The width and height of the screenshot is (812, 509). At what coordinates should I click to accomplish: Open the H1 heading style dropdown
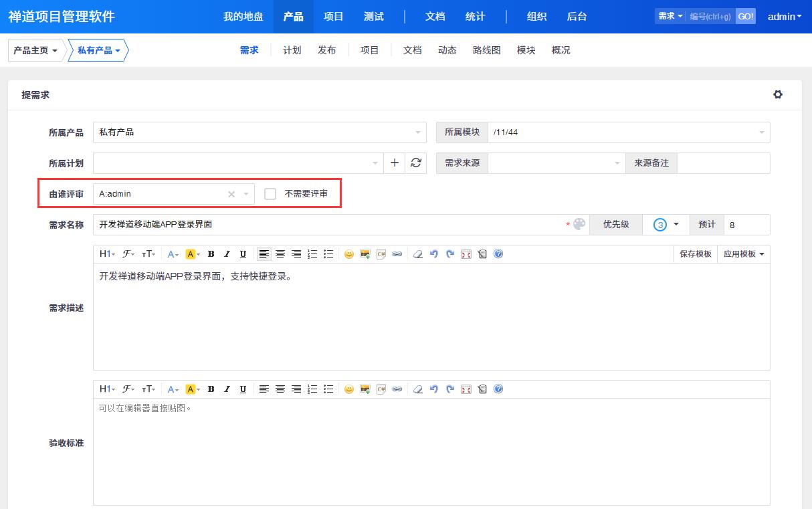click(106, 253)
